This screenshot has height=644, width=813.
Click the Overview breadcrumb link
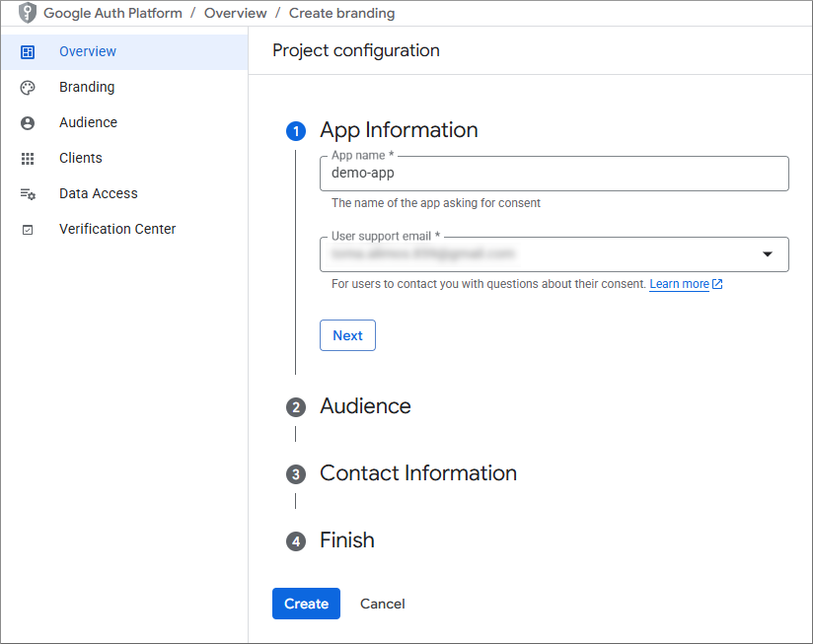(x=236, y=13)
